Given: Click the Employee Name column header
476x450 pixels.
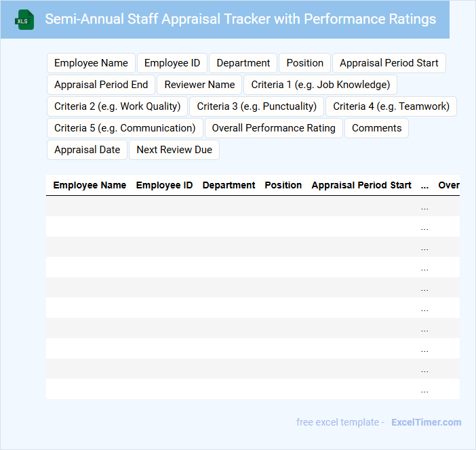Looking at the screenshot, I should [90, 185].
